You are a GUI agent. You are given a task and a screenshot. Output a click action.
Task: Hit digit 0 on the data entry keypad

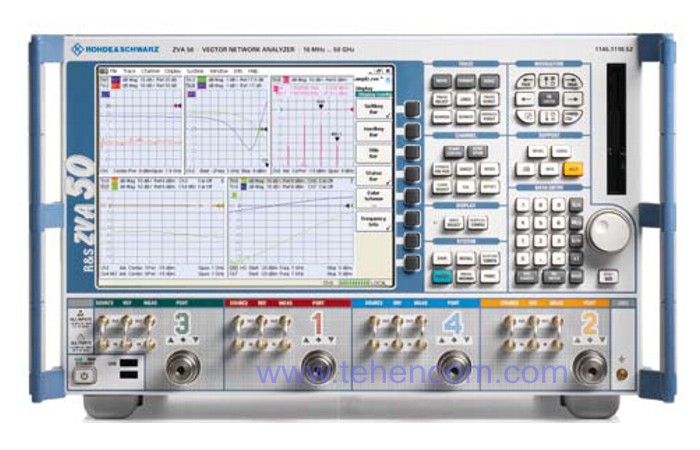pyautogui.click(x=523, y=258)
